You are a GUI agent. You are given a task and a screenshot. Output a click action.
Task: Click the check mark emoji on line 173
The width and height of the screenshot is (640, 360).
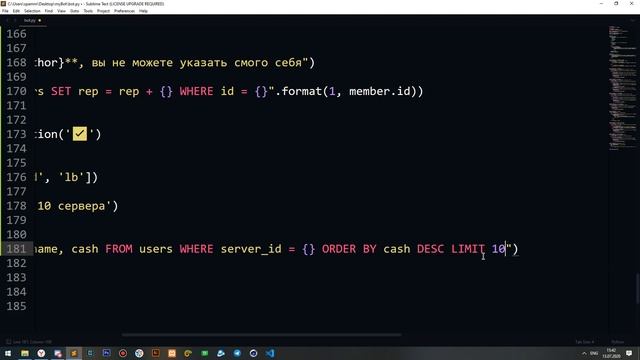tap(80, 134)
